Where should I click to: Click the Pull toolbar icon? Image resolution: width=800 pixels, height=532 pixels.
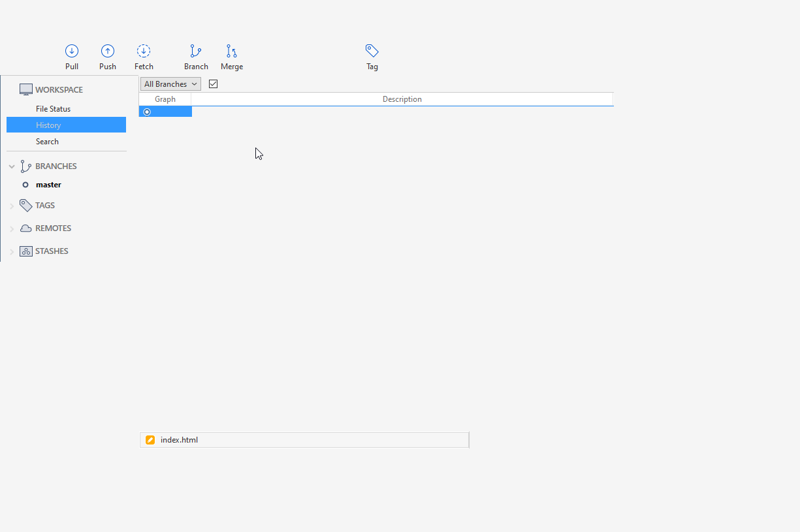click(72, 51)
